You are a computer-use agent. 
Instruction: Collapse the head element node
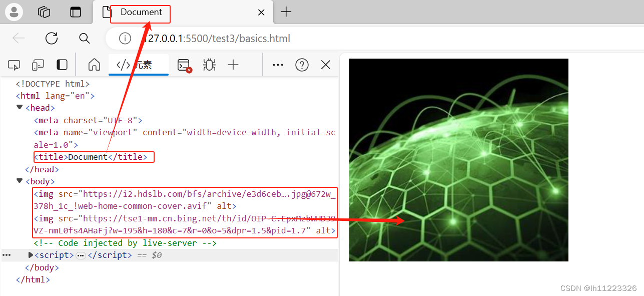click(x=20, y=107)
